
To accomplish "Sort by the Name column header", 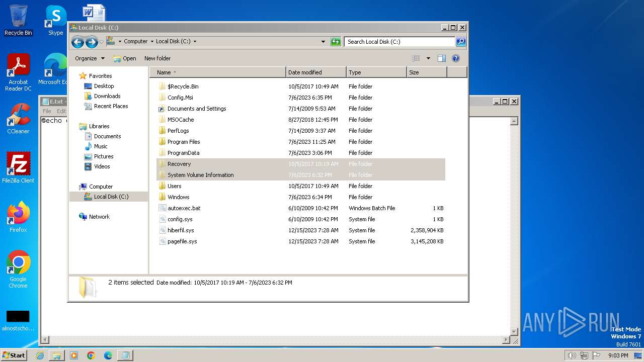I will (x=218, y=72).
